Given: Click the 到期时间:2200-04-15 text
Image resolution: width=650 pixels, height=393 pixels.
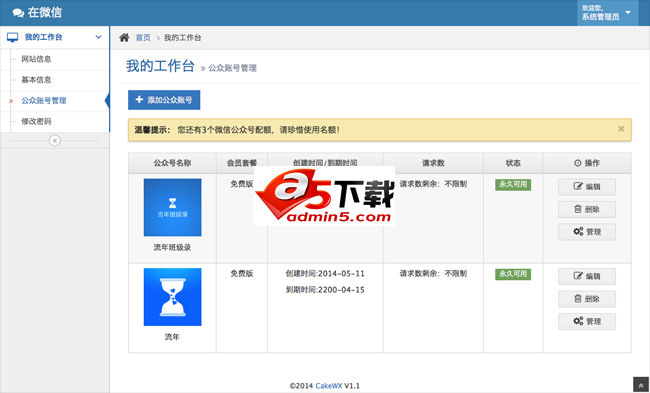Looking at the screenshot, I should [325, 290].
